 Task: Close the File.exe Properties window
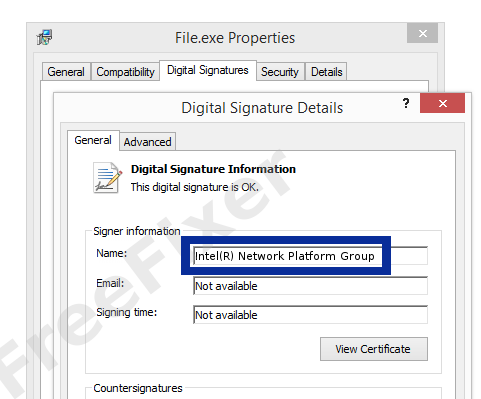click(x=422, y=33)
